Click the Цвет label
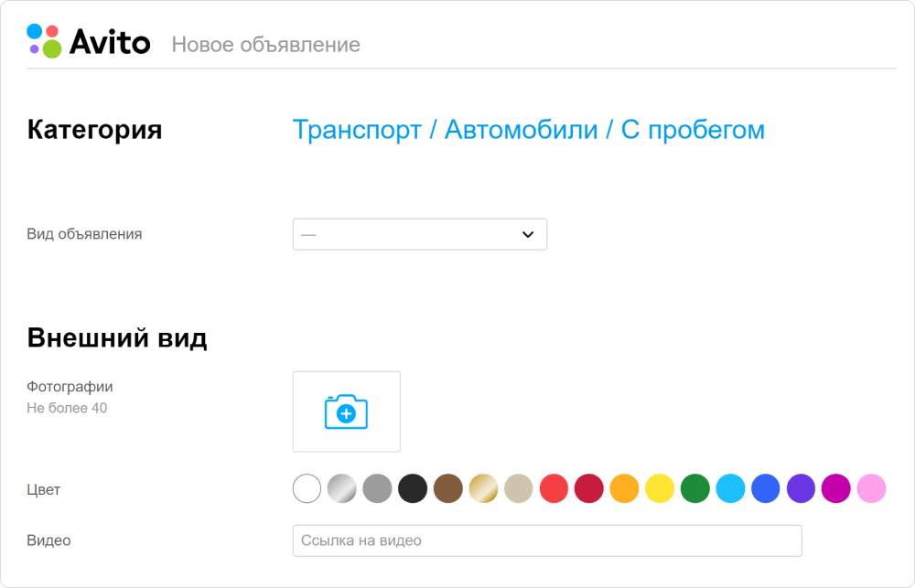 point(44,489)
